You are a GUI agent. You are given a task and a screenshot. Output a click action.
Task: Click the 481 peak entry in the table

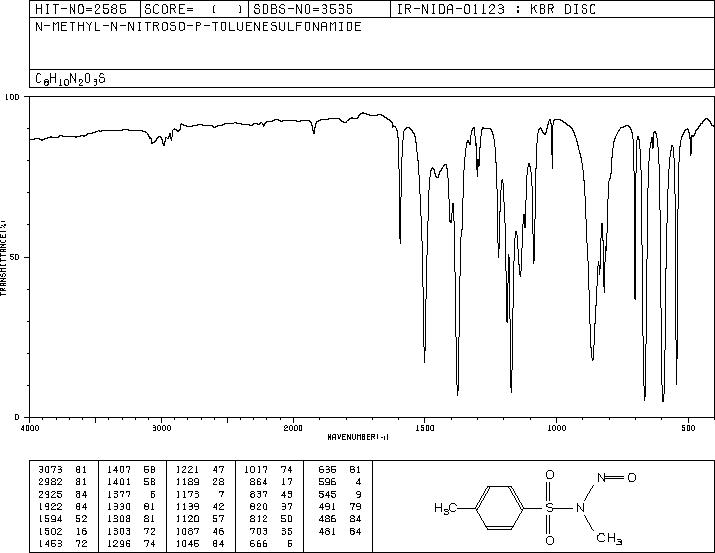340,531
